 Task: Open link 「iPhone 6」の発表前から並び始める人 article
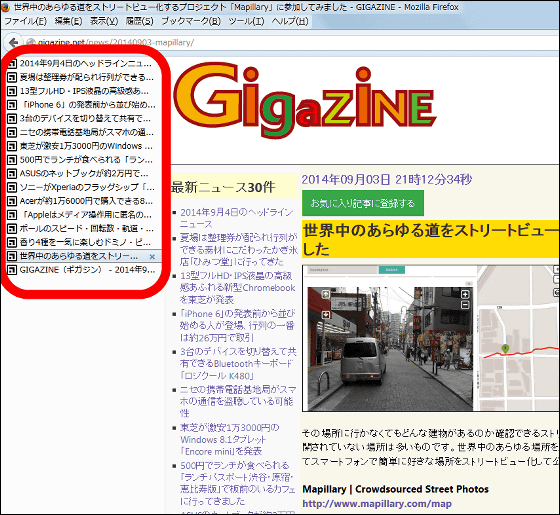click(x=238, y=325)
